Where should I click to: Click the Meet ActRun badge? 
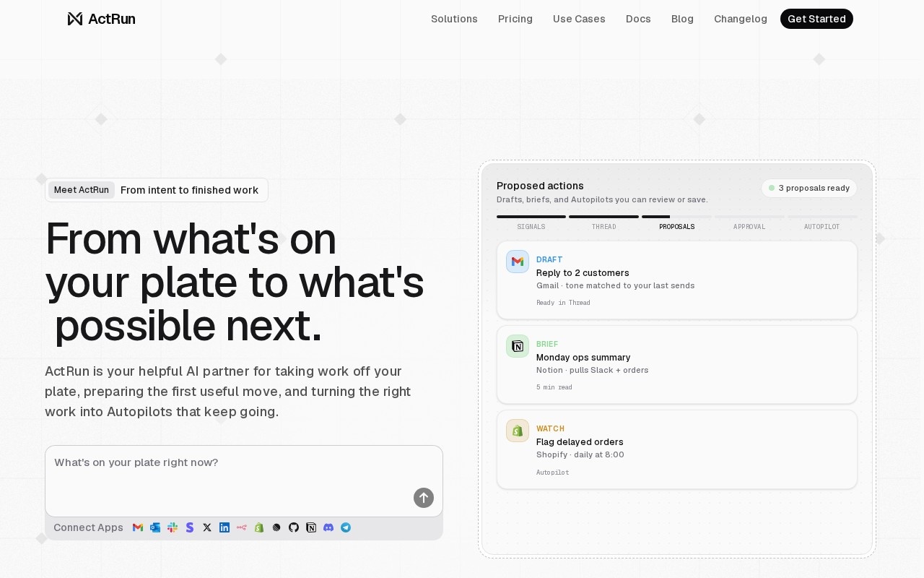tap(82, 190)
